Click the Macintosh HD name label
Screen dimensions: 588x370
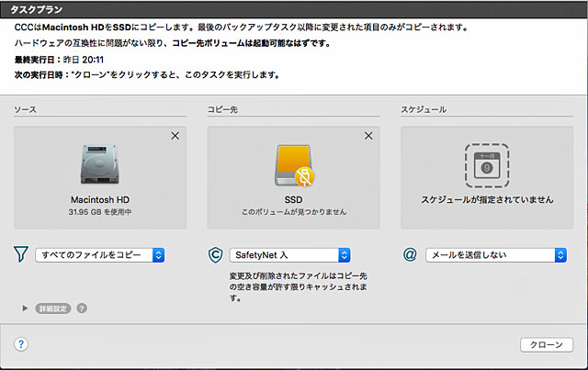point(100,199)
